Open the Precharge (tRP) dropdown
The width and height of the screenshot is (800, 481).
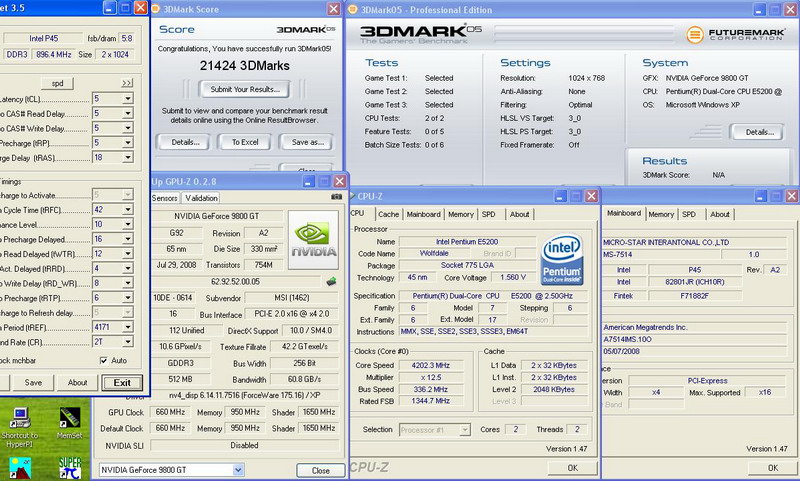pos(128,143)
